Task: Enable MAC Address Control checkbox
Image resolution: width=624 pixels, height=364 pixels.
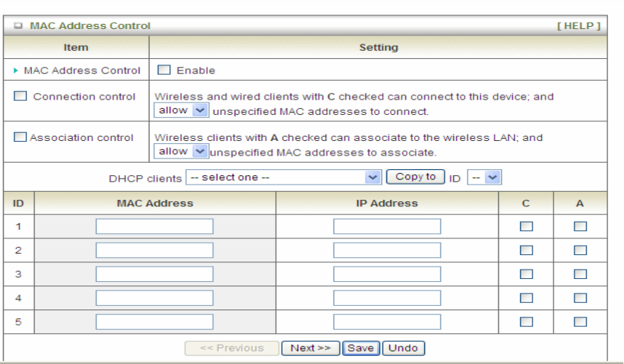Action: pyautogui.click(x=164, y=70)
